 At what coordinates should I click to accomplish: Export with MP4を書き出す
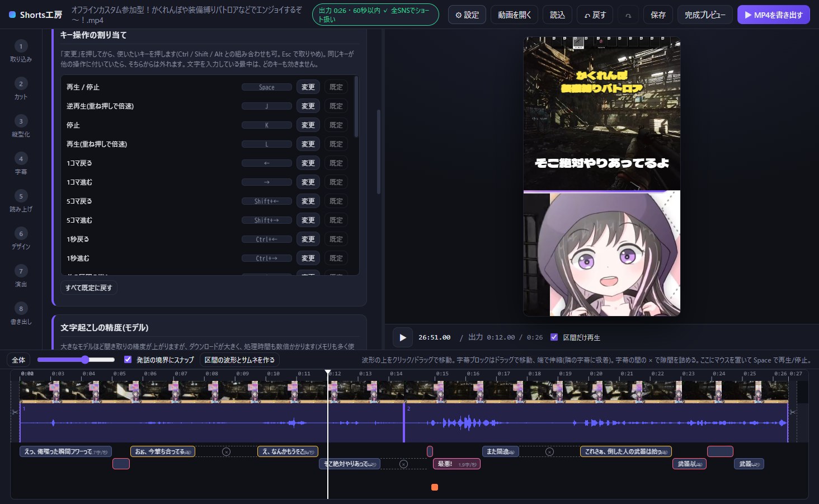(x=774, y=15)
